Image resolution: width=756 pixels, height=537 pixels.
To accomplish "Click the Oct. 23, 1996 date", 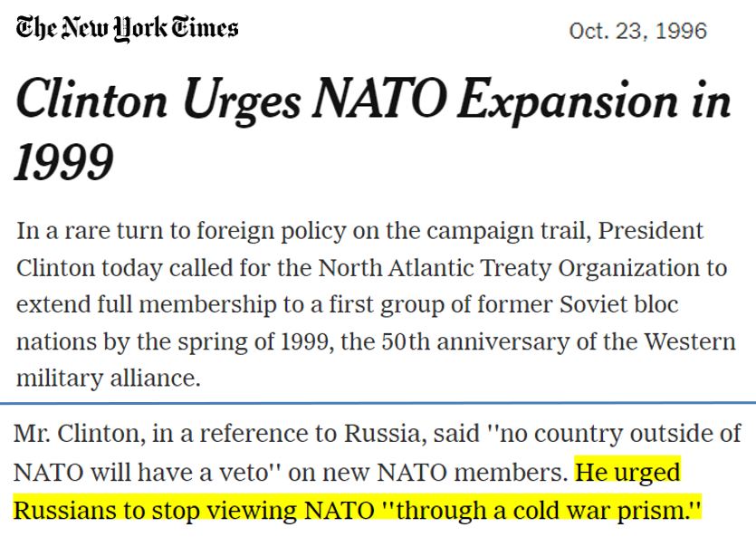I will pos(637,31).
